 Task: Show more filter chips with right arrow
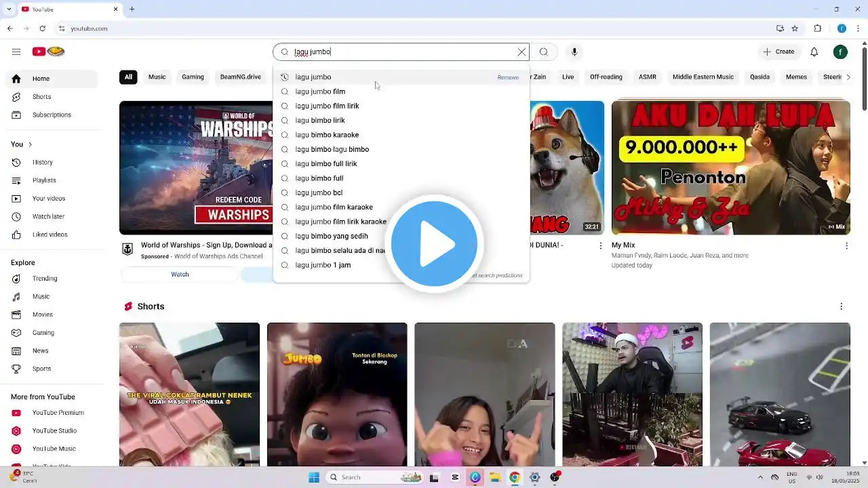click(848, 77)
